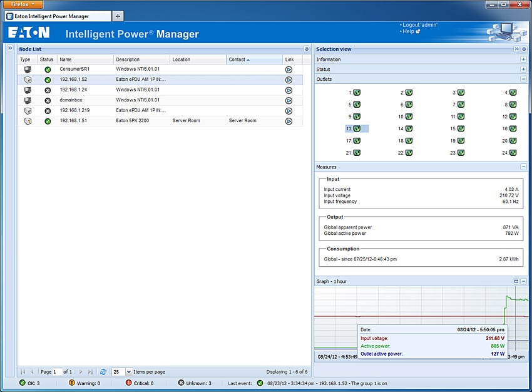Open the Help link

click(408, 31)
